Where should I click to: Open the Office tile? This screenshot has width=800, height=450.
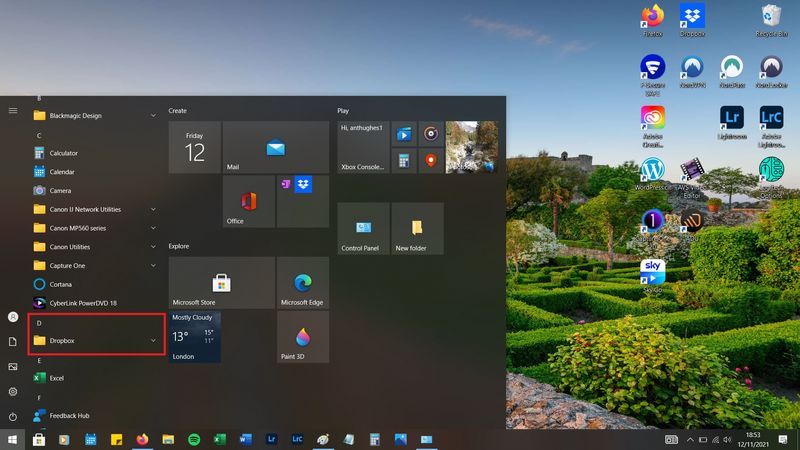tap(248, 201)
